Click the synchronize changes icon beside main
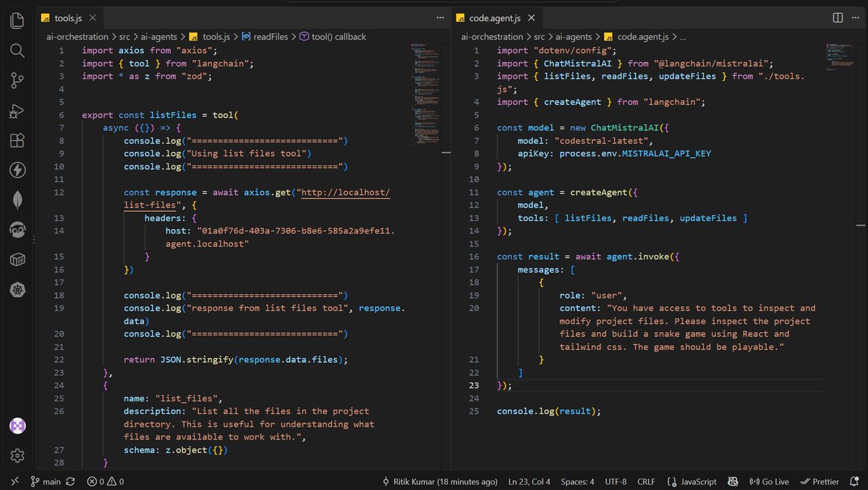Screen dimensions: 868x490 click(x=70, y=481)
